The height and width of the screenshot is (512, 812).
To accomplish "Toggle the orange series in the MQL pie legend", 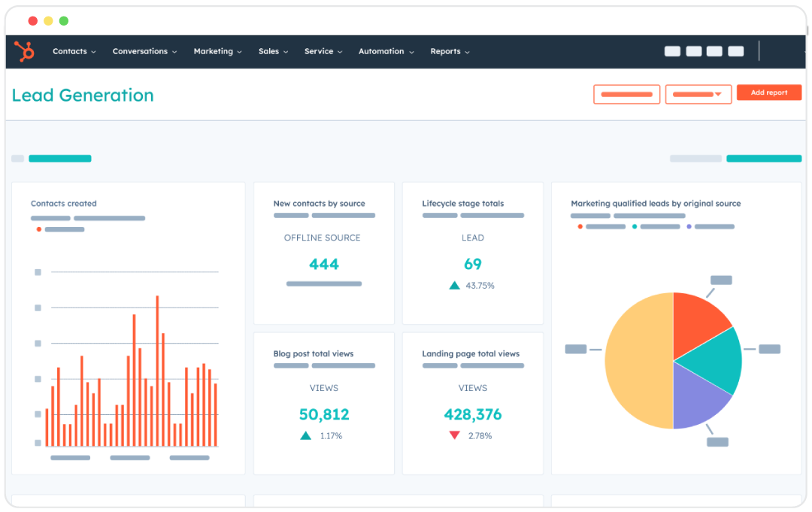I will (580, 227).
